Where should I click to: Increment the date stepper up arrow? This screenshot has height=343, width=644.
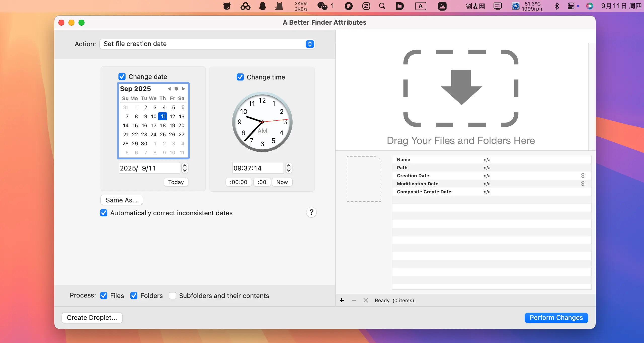point(185,165)
